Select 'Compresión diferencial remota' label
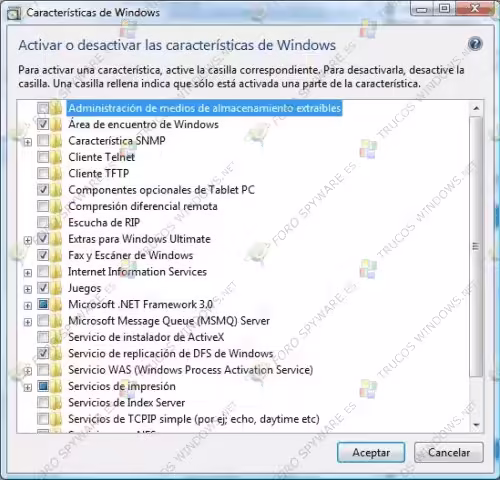Viewport: 500px width, 480px height. click(x=143, y=206)
